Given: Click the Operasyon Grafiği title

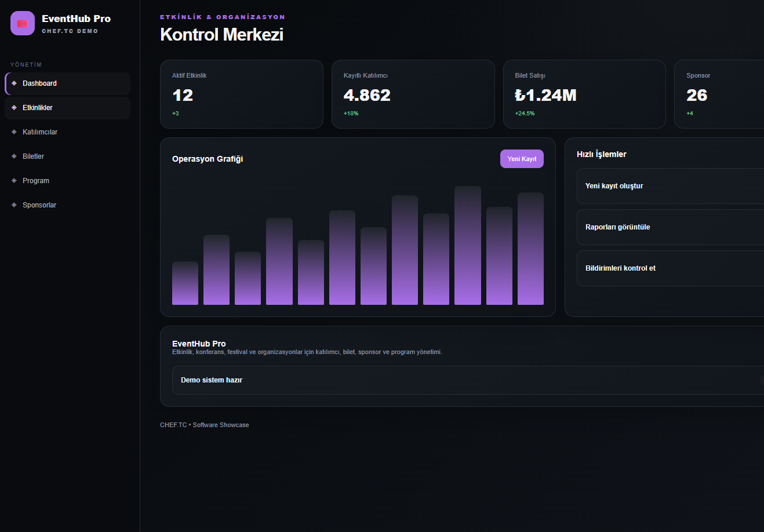Looking at the screenshot, I should click(208, 159).
